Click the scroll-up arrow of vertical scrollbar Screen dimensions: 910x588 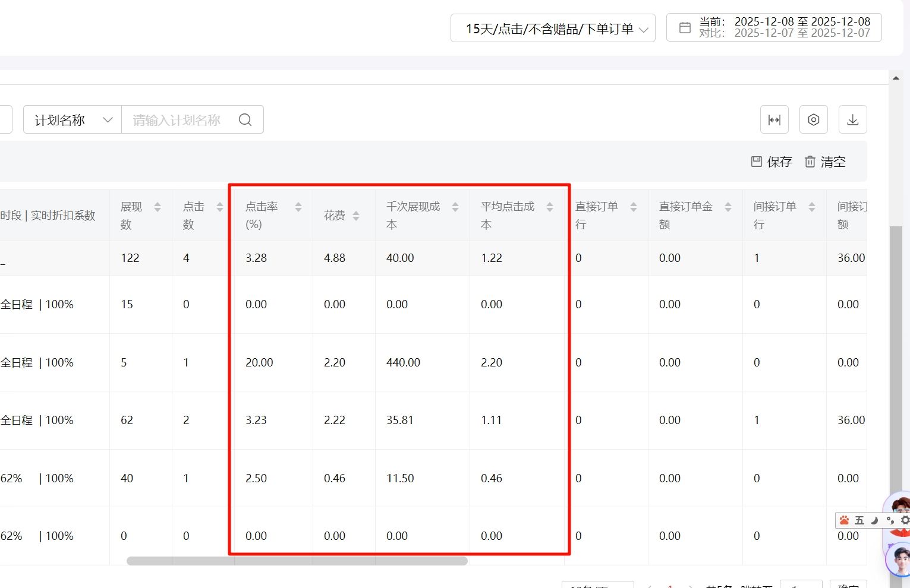tap(896, 78)
